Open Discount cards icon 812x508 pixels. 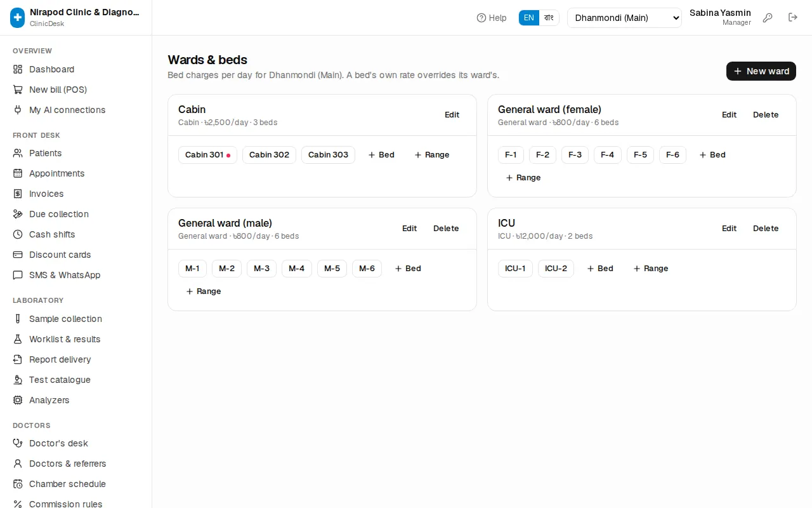click(18, 255)
